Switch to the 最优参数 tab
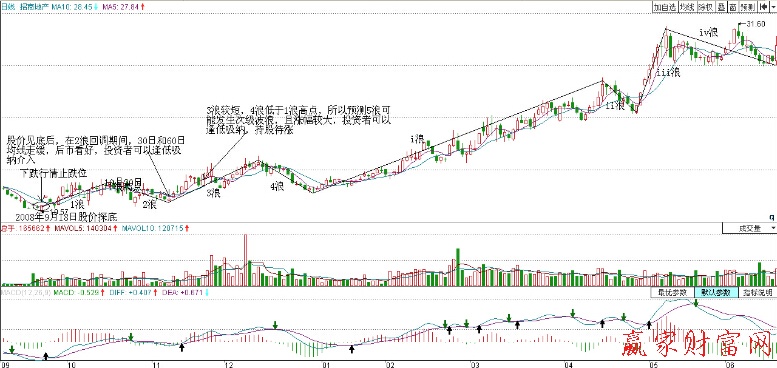Viewport: 777px width, 368px height. click(x=672, y=292)
